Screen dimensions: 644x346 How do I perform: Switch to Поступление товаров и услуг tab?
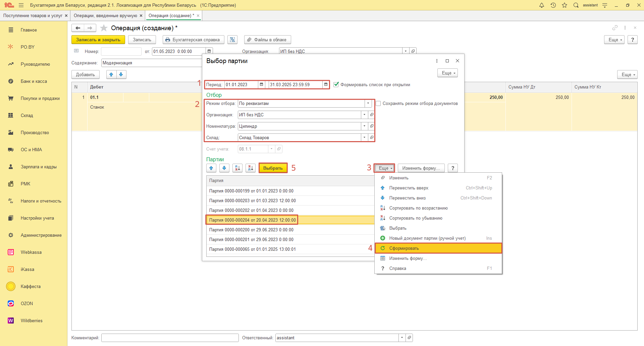pos(33,15)
